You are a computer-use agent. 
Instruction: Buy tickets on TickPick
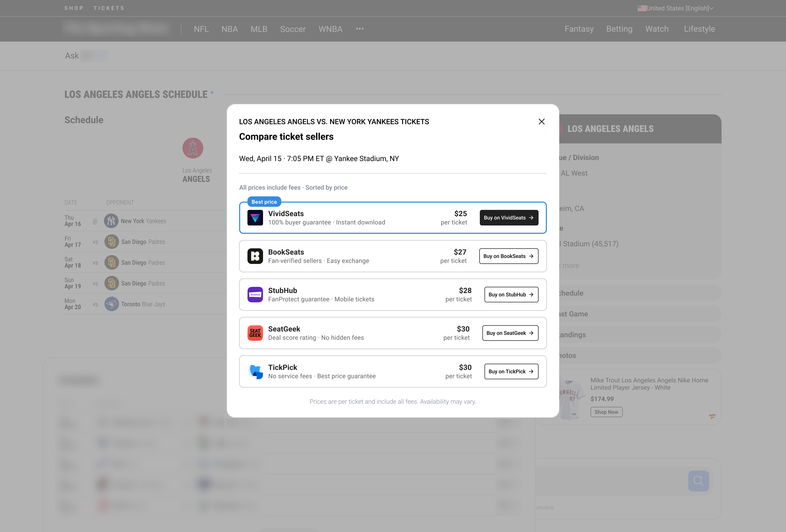(511, 371)
